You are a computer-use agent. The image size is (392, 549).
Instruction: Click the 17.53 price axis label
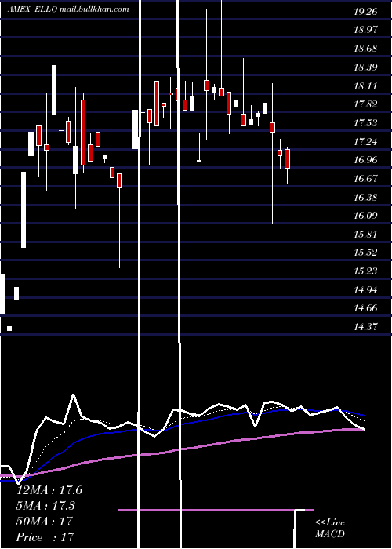[x=365, y=123]
